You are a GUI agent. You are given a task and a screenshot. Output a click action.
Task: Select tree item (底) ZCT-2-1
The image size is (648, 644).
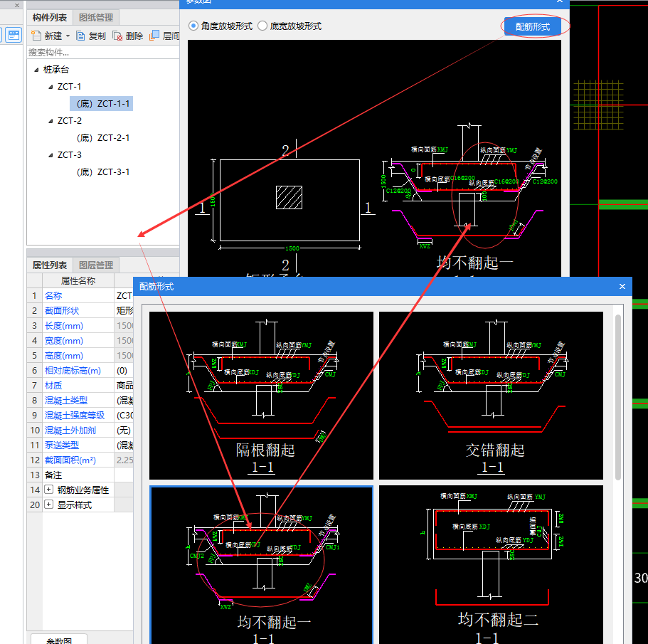click(x=103, y=137)
